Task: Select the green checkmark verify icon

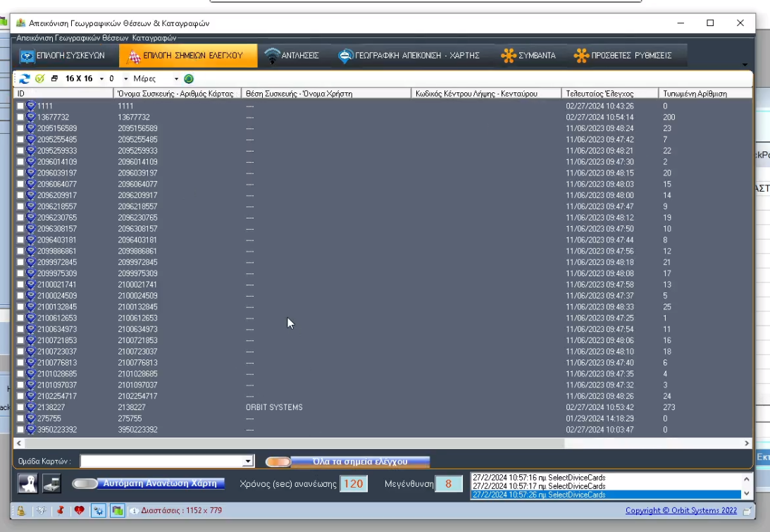Action: click(x=39, y=79)
